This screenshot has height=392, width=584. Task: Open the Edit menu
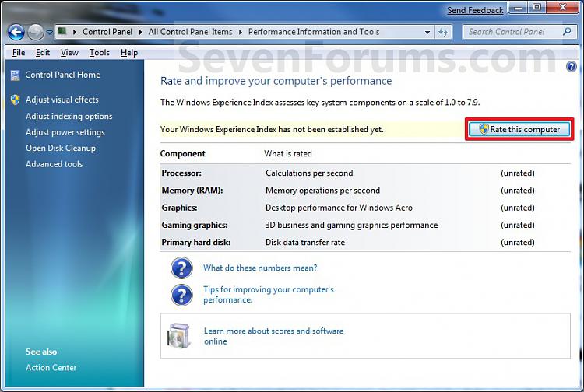click(43, 53)
